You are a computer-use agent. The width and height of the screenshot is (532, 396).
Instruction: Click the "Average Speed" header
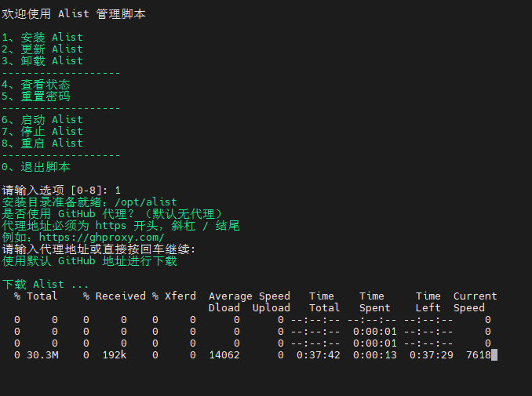(250, 296)
